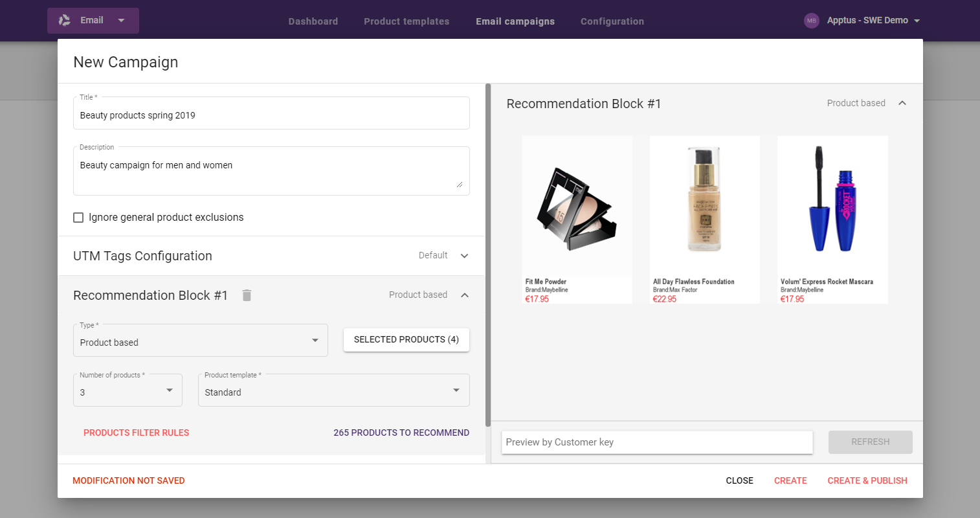Screen dimensions: 980x518
Task: Click the Email app logo icon
Action: [65, 21]
